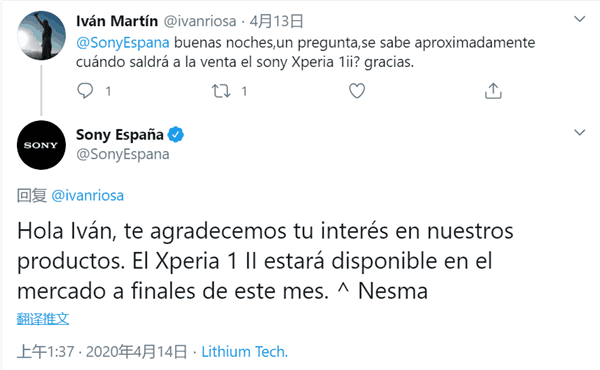Click the 上午1:37 · 2020年4月14日 timestamp
600x370 pixels.
point(102,352)
